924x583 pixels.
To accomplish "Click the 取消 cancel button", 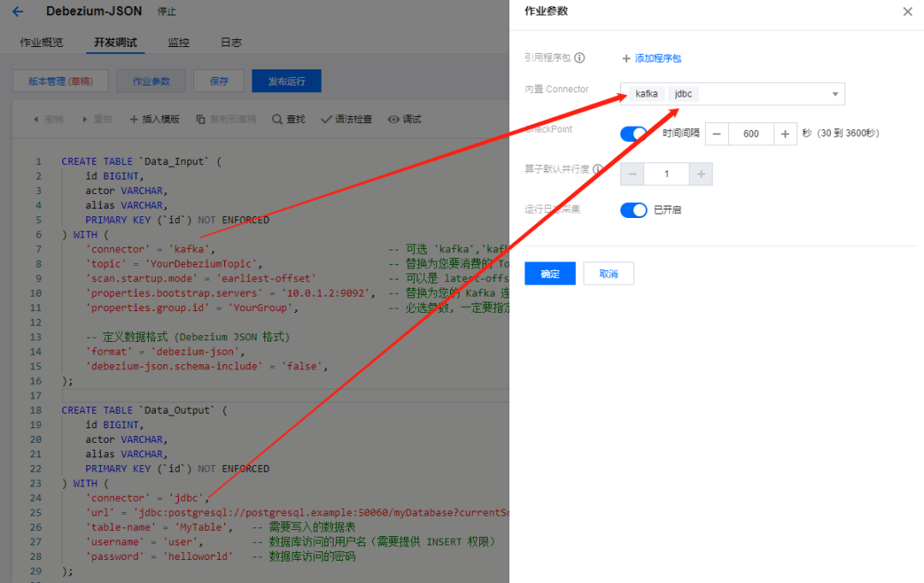I will tap(609, 274).
